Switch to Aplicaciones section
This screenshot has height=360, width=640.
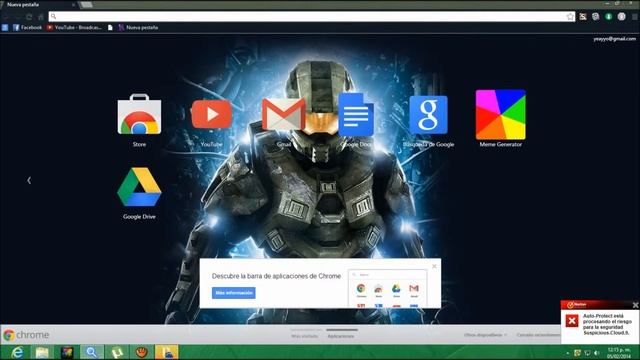pyautogui.click(x=341, y=336)
